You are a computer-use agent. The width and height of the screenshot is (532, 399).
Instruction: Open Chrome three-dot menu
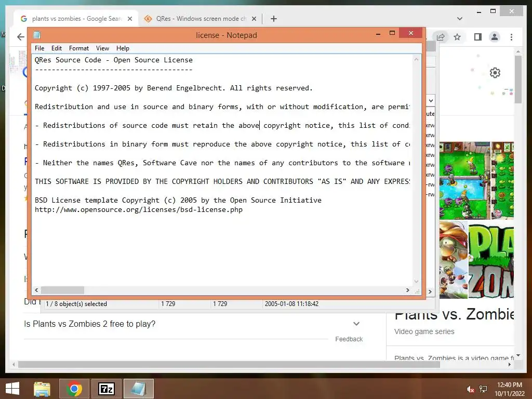coord(511,37)
